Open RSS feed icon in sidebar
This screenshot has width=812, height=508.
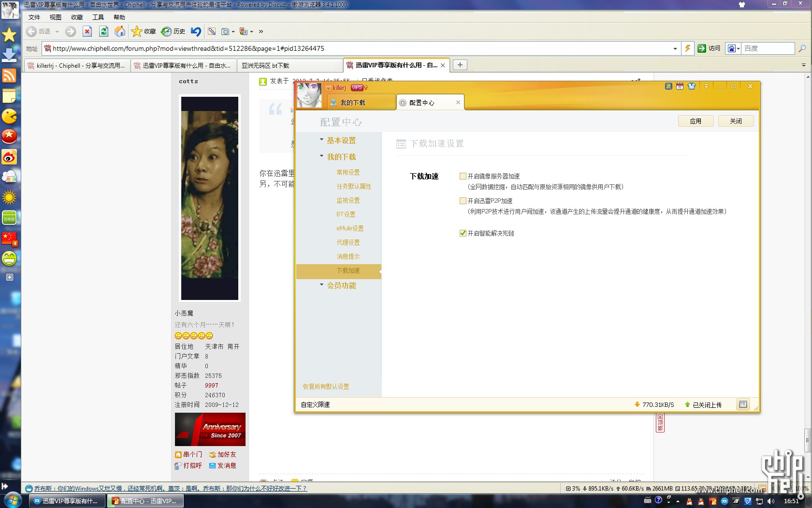(x=9, y=75)
